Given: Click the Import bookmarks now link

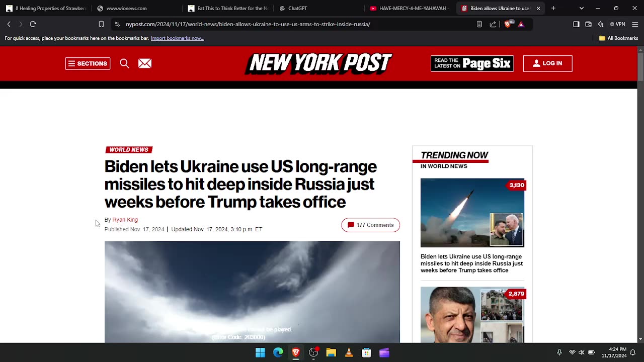Looking at the screenshot, I should [177, 38].
